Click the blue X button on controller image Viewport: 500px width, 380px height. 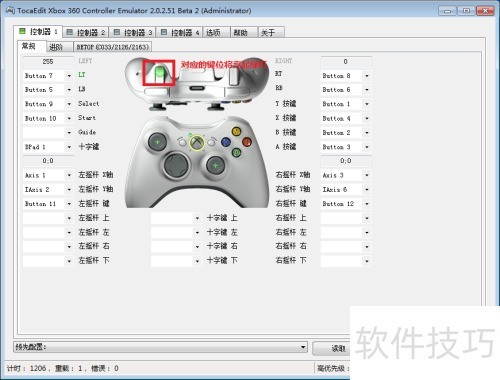click(x=226, y=142)
